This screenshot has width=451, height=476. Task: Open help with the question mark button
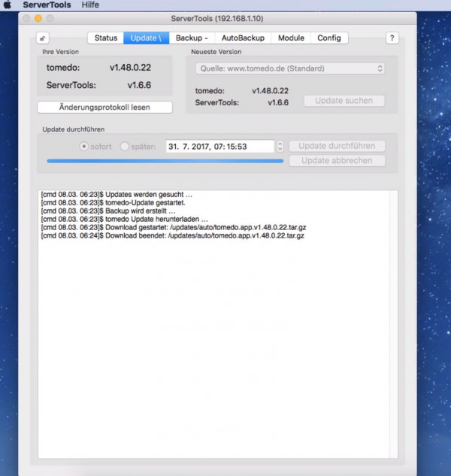pyautogui.click(x=392, y=38)
